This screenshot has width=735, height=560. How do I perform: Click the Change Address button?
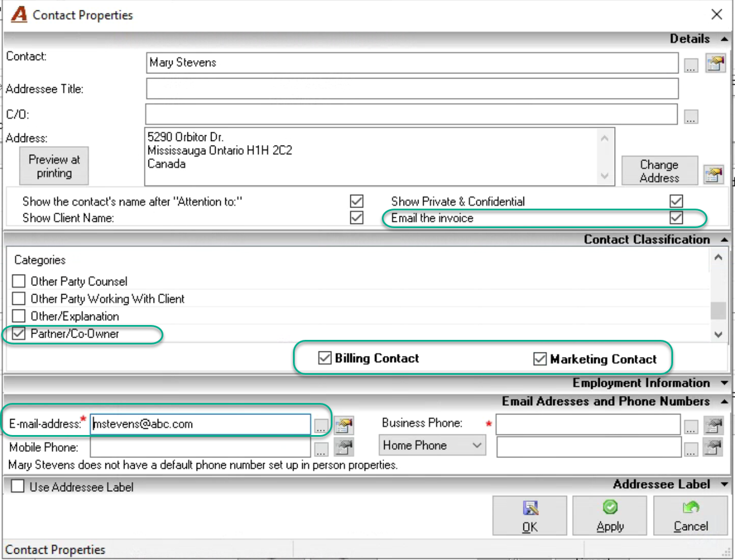660,171
